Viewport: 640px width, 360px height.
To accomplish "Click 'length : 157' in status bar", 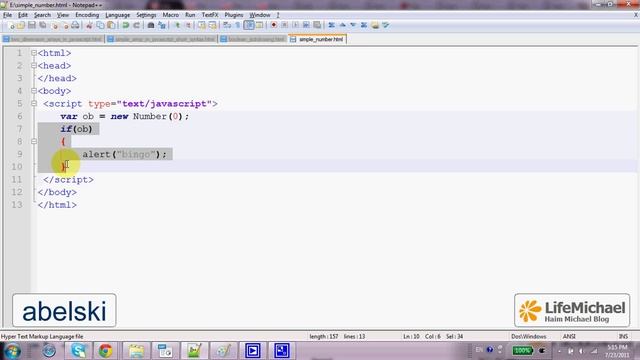I will [324, 336].
